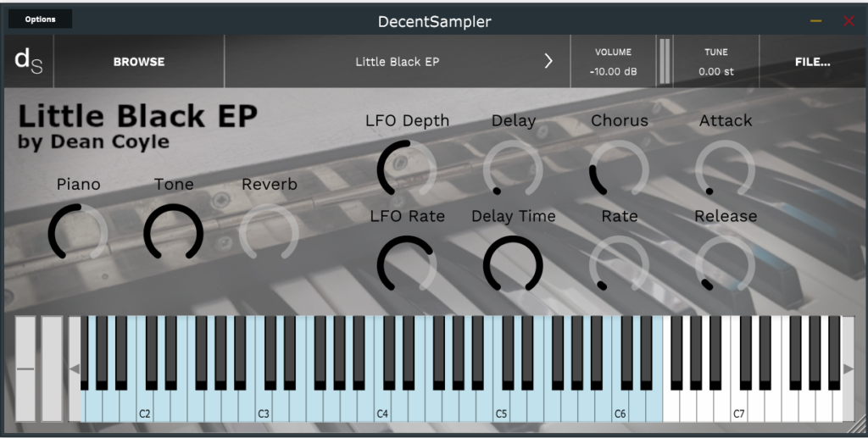This screenshot has width=868, height=438.
Task: Click the chorus Rate knob
Action: (x=619, y=265)
